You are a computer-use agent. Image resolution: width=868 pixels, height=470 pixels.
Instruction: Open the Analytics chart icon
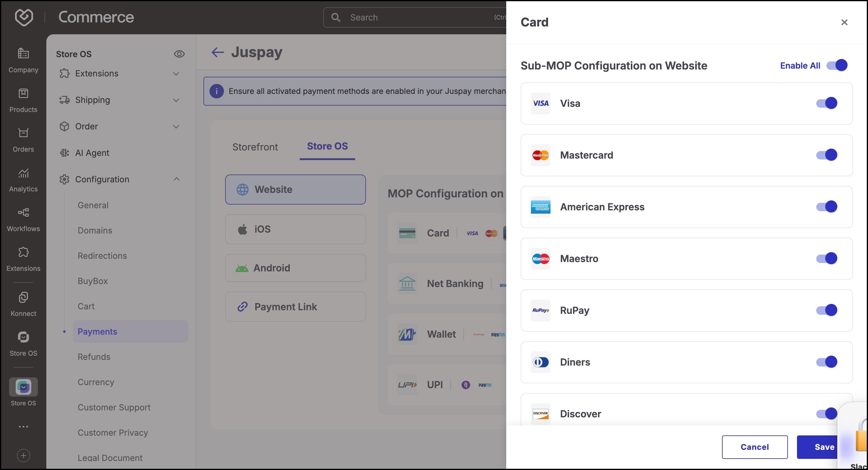pyautogui.click(x=23, y=173)
